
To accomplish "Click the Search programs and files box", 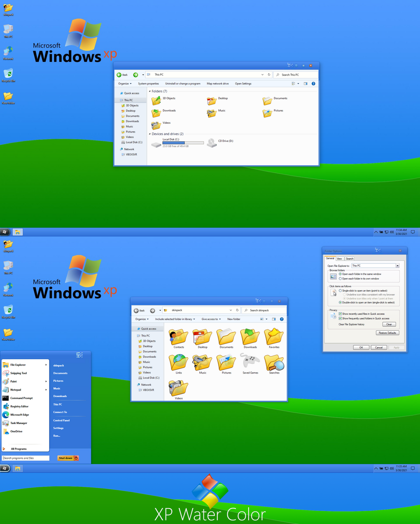I will [x=25, y=458].
